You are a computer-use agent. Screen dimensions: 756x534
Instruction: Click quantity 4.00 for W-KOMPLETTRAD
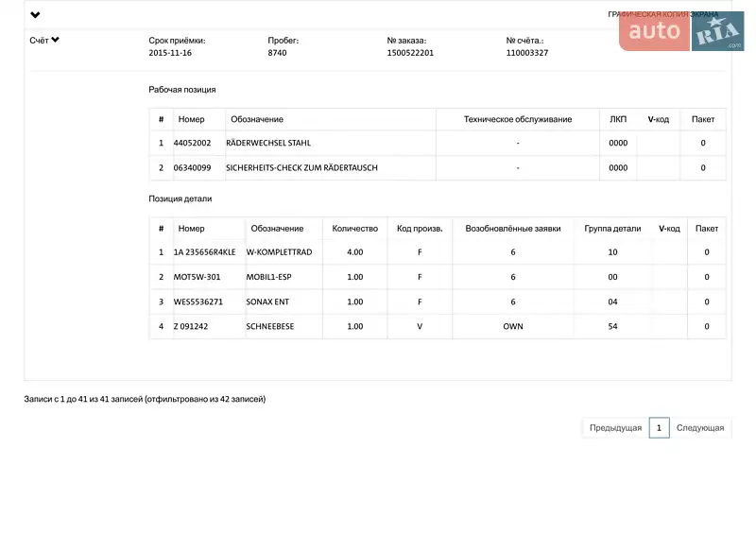click(355, 252)
